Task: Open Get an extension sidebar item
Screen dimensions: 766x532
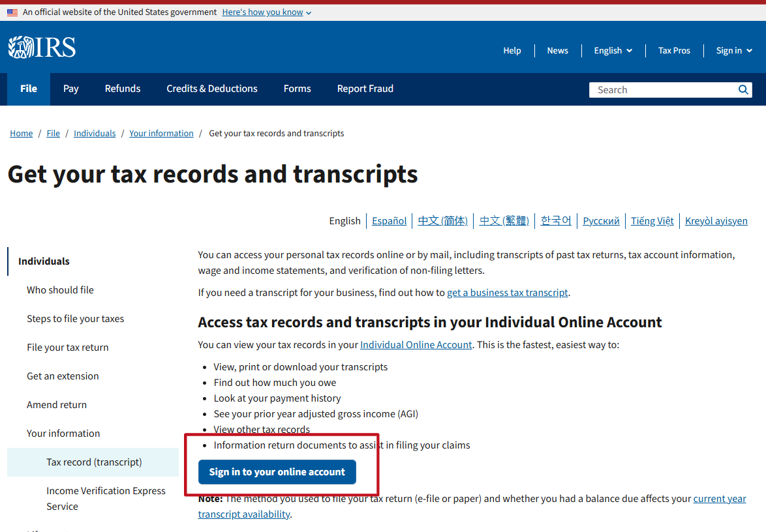Action: tap(63, 376)
